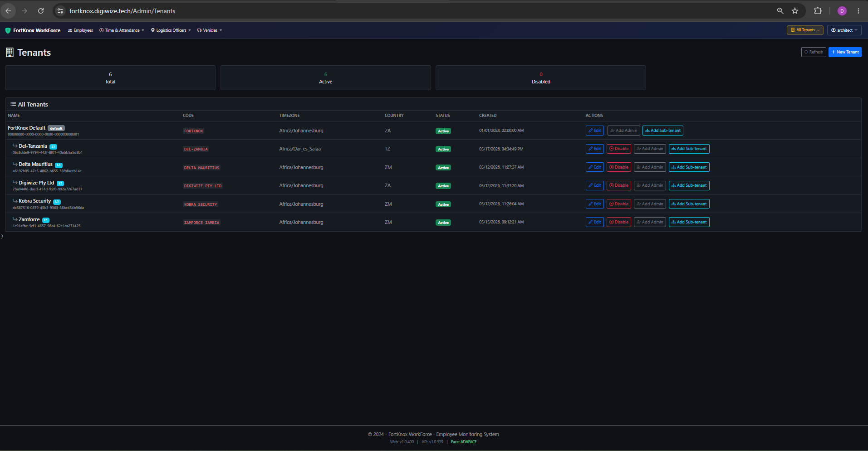Disable the Delta Mauritius tenant
Screen dimensions: 868x451
pos(619,167)
